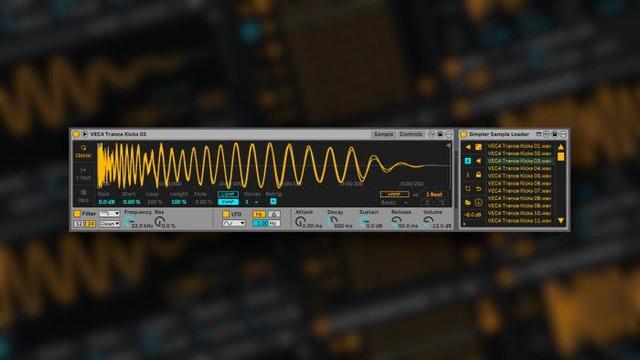Click the preview play button beside device title
This screenshot has width=640, height=360.
84,134
